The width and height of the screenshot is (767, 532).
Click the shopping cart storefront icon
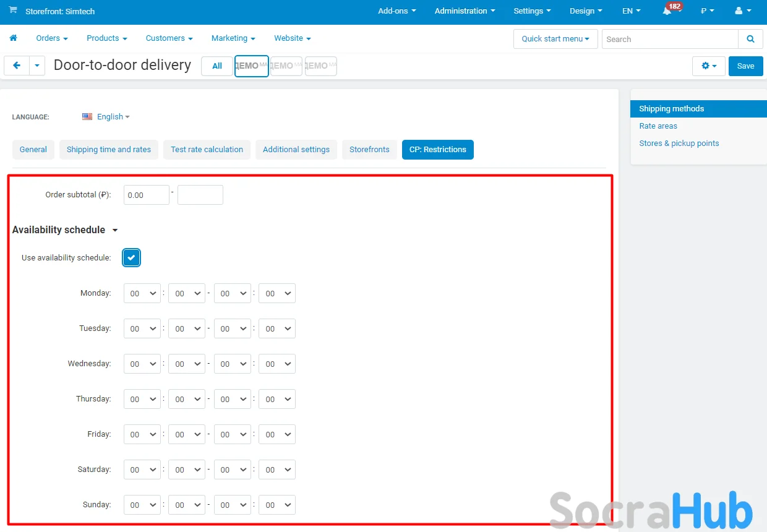(x=13, y=11)
